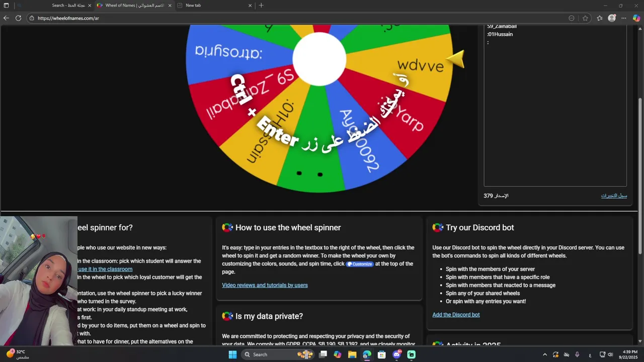Click :01Hussain entry in the text box
Screen dimensions: 644x362
pos(500,34)
